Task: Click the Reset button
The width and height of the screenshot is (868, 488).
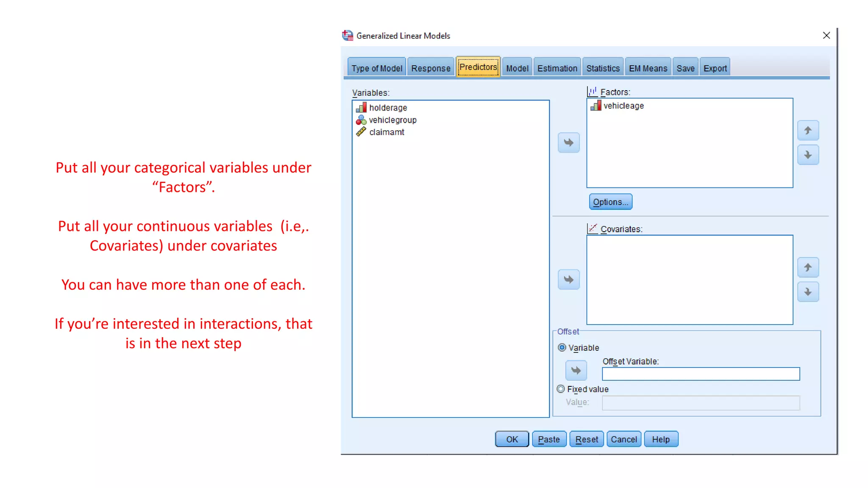Action: pos(586,439)
